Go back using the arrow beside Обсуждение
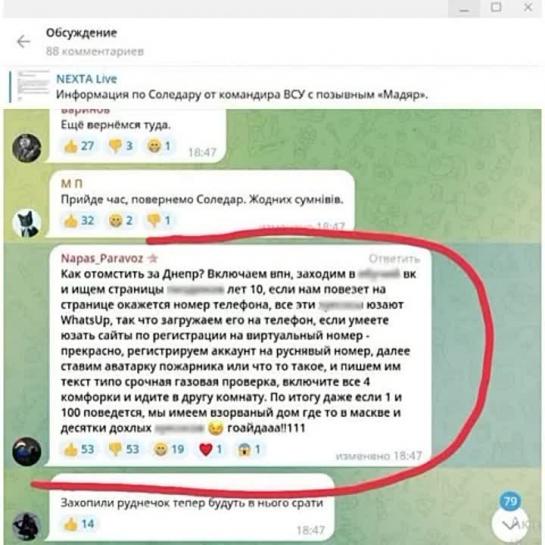This screenshot has width=545, height=545. tap(24, 42)
